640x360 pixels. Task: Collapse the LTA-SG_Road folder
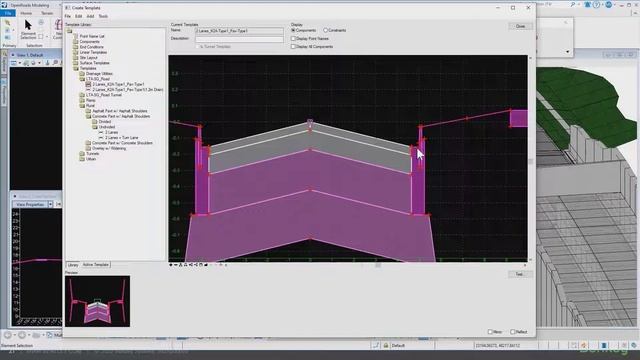pyautogui.click(x=98, y=79)
